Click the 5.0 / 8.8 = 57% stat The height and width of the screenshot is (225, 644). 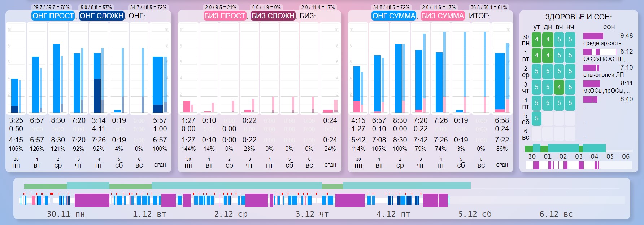pos(96,7)
